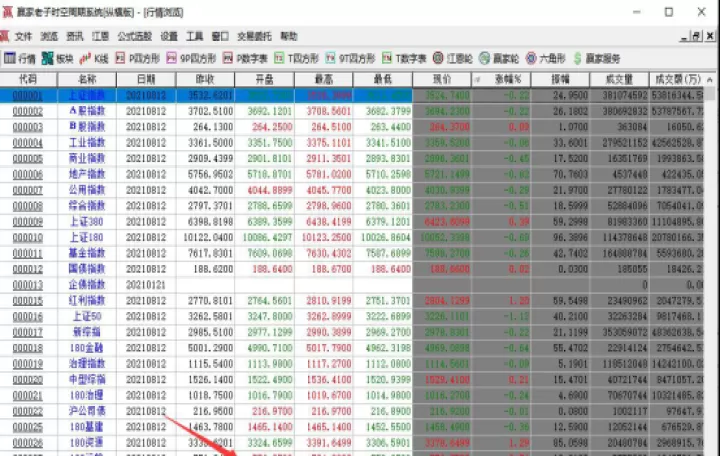This screenshot has height=456, width=720.
Task: Open the 行情 quotes toolbar icon
Action: tap(19, 58)
